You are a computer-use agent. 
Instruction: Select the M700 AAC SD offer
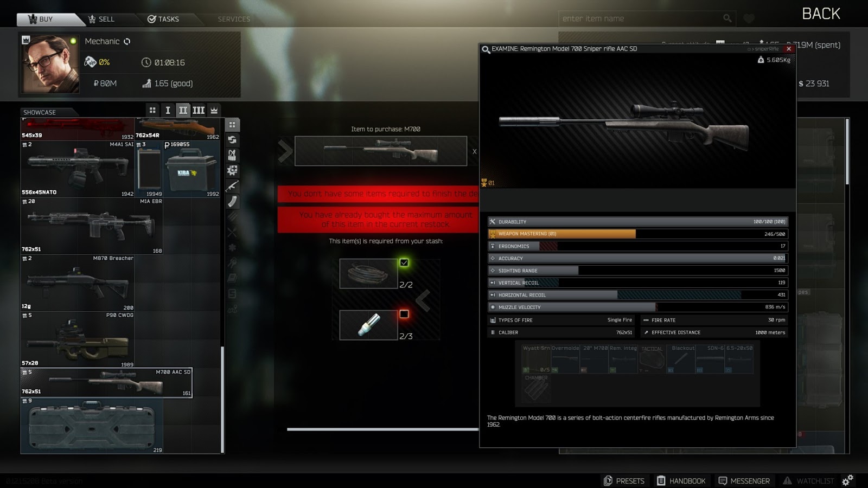pos(106,383)
